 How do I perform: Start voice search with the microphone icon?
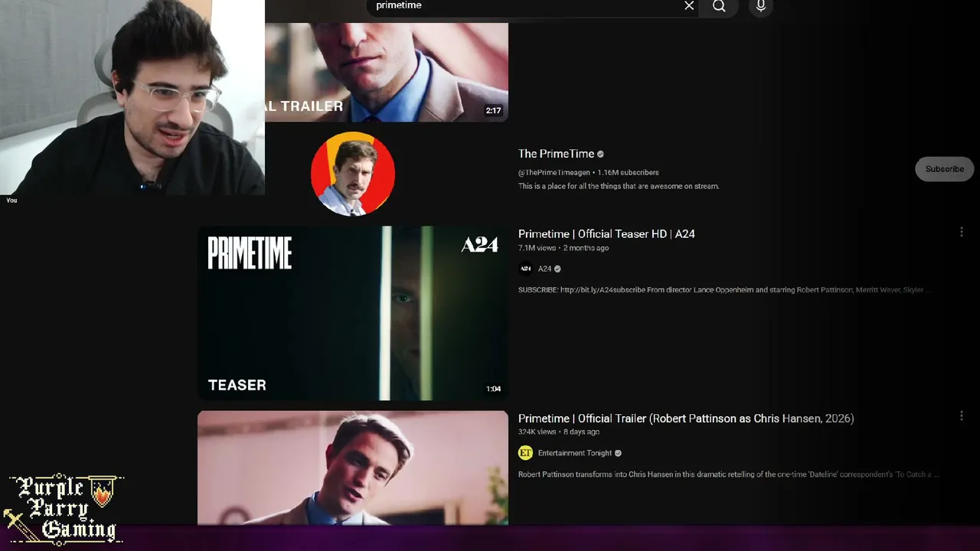(761, 6)
